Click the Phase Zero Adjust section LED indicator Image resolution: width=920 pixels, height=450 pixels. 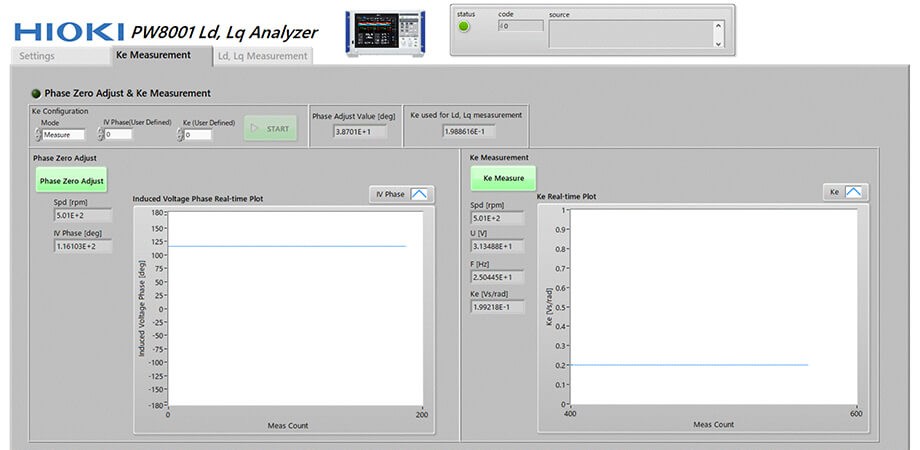point(36,93)
